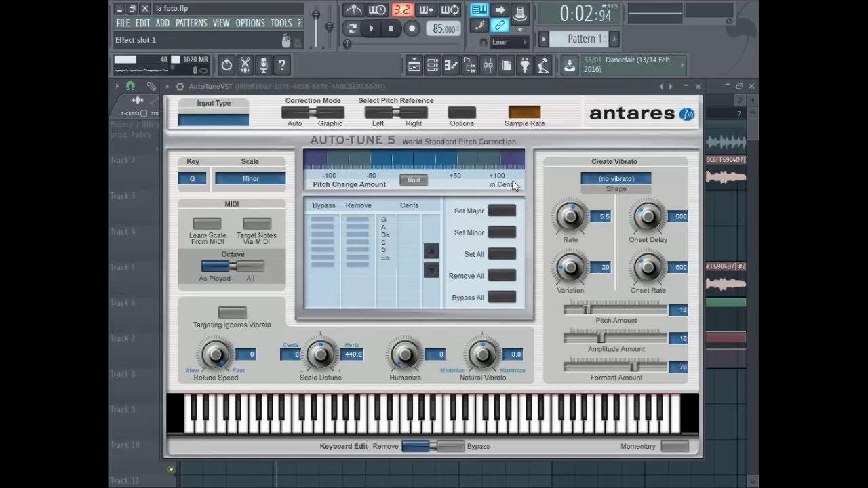Open the plugin picker plug icon
Screen dimensions: 868x488
524,65
